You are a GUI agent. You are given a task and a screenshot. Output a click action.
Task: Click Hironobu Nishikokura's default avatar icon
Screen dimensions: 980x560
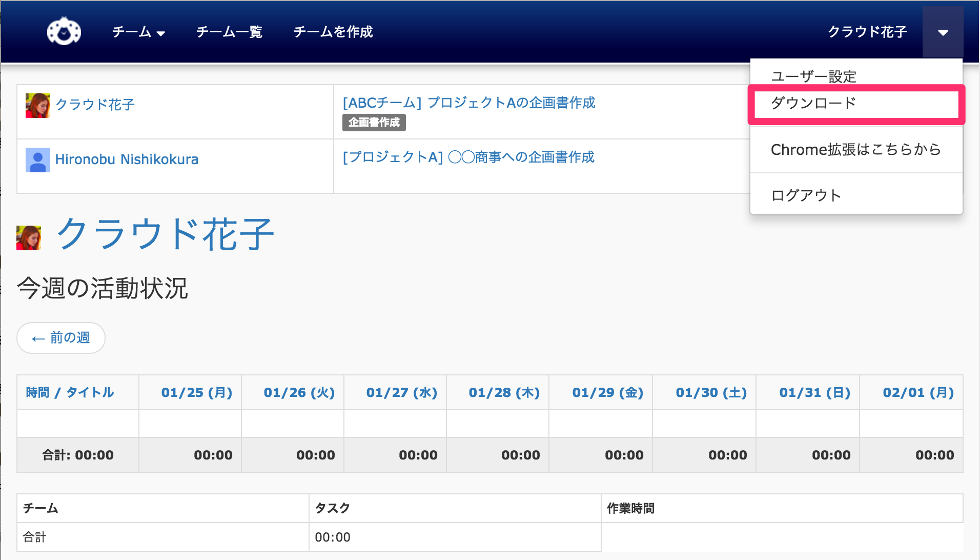tap(37, 160)
